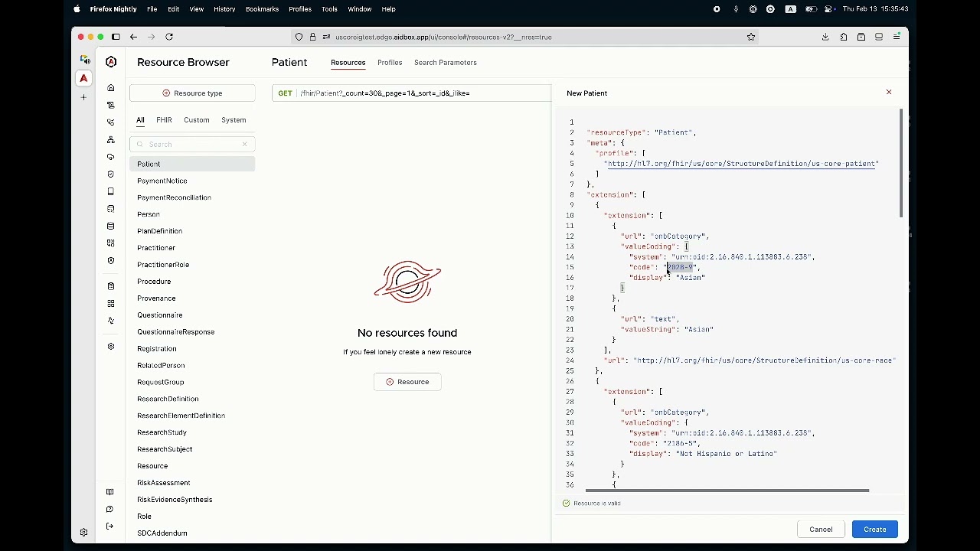Open the Tools menu

pos(329,9)
